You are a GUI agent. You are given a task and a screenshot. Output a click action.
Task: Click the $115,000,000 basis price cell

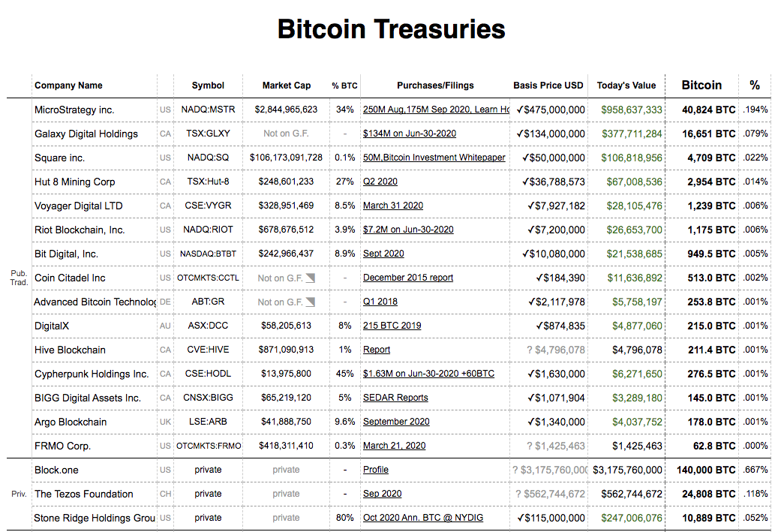(x=551, y=518)
